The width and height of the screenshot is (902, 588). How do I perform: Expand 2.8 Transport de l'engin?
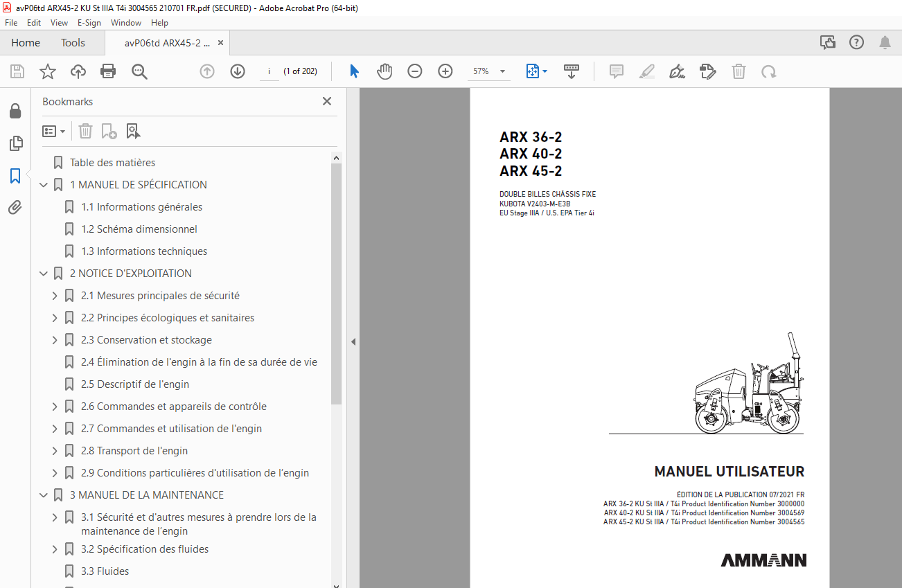click(x=55, y=451)
